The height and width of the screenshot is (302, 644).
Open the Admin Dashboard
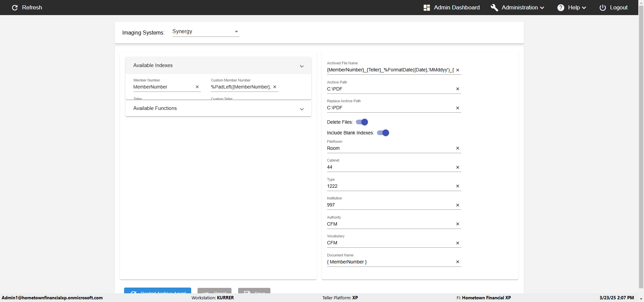tap(451, 8)
